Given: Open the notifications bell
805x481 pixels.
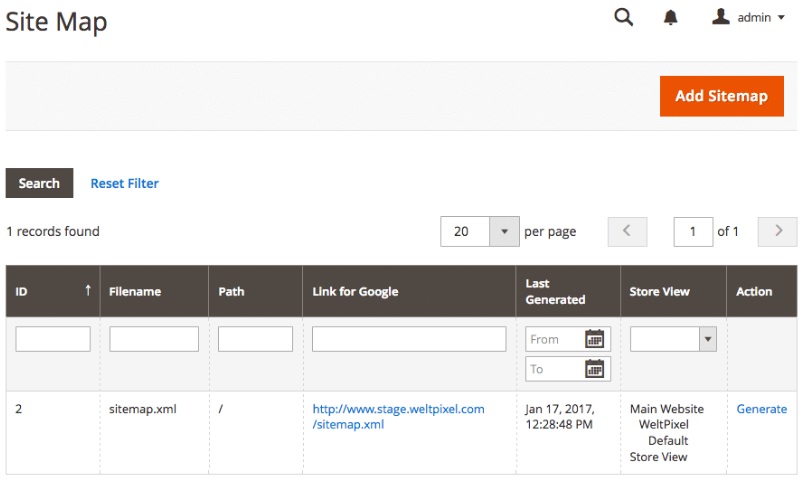Looking at the screenshot, I should point(671,18).
